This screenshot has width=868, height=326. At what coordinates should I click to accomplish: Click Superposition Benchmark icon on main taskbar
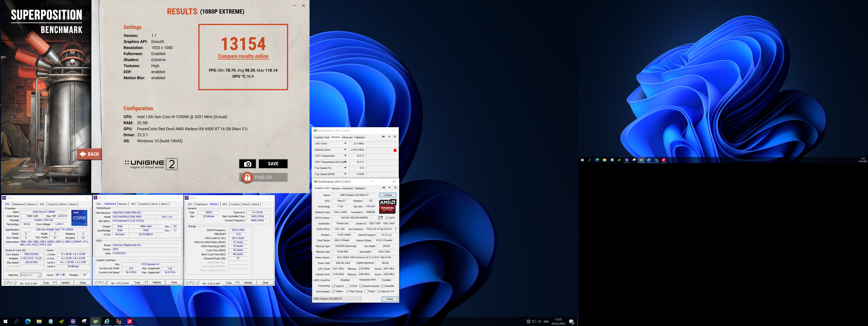(118, 321)
